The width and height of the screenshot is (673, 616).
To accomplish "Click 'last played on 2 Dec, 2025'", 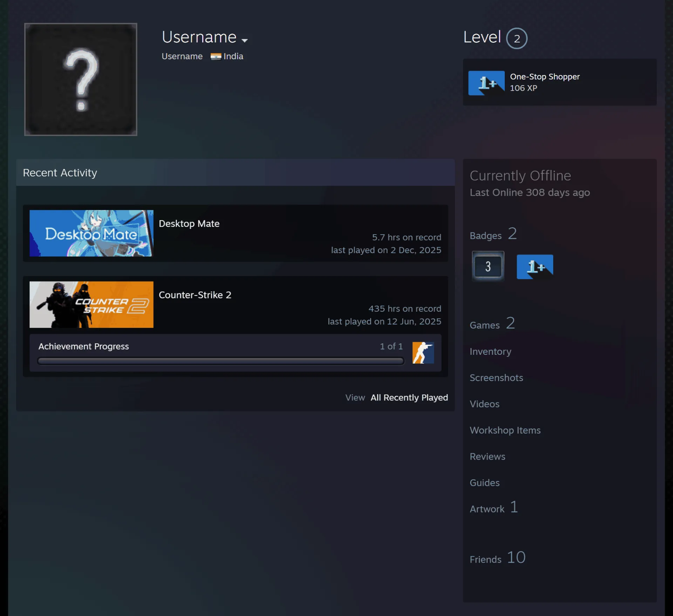I will (386, 250).
